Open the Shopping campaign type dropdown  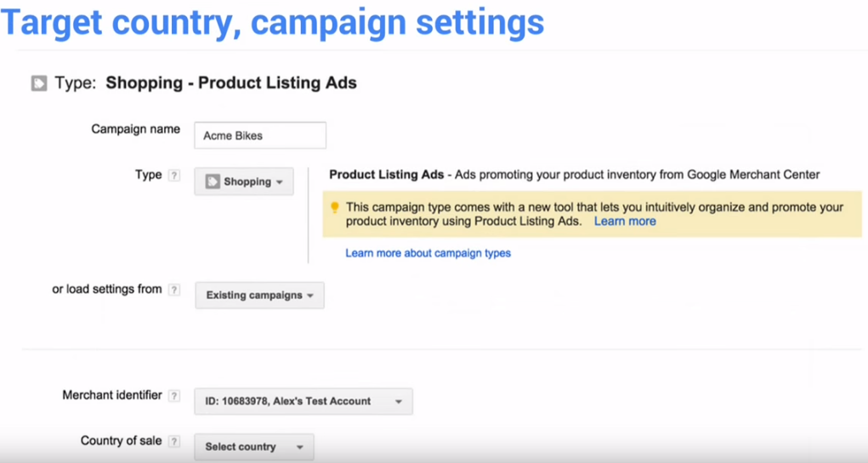(x=244, y=182)
